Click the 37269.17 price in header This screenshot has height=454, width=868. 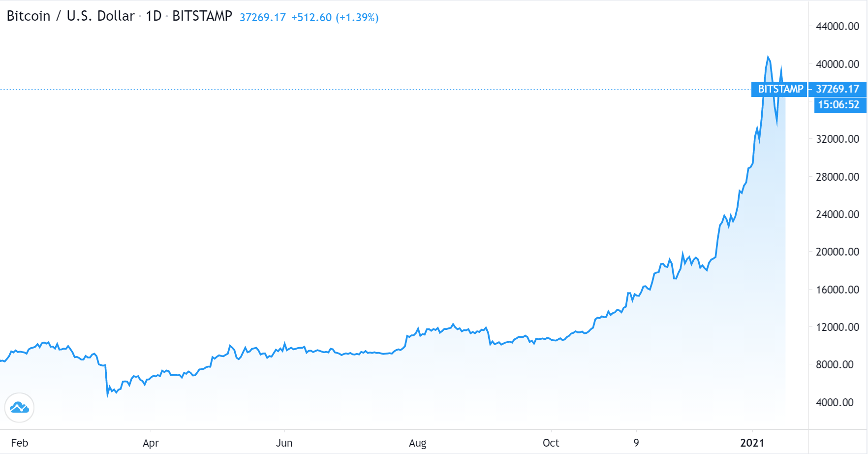click(263, 18)
